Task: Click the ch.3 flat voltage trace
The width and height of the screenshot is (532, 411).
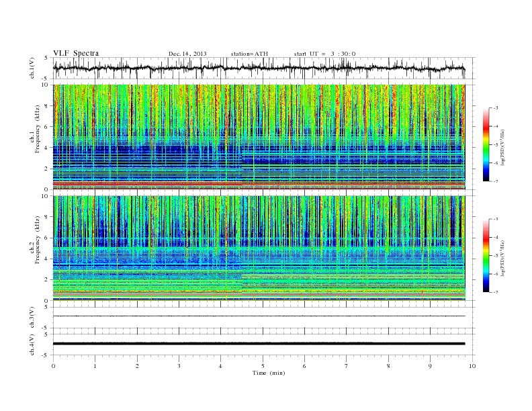Action: 259,316
